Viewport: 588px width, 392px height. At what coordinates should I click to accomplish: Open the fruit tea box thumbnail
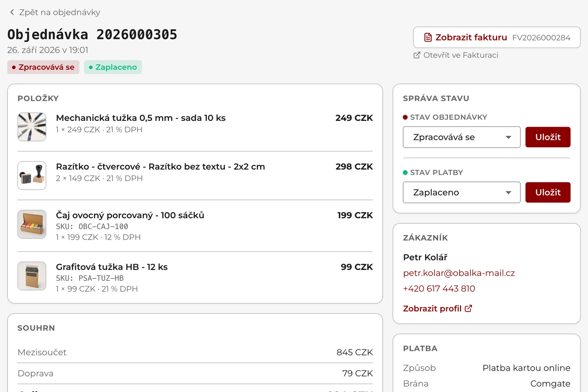click(x=32, y=224)
